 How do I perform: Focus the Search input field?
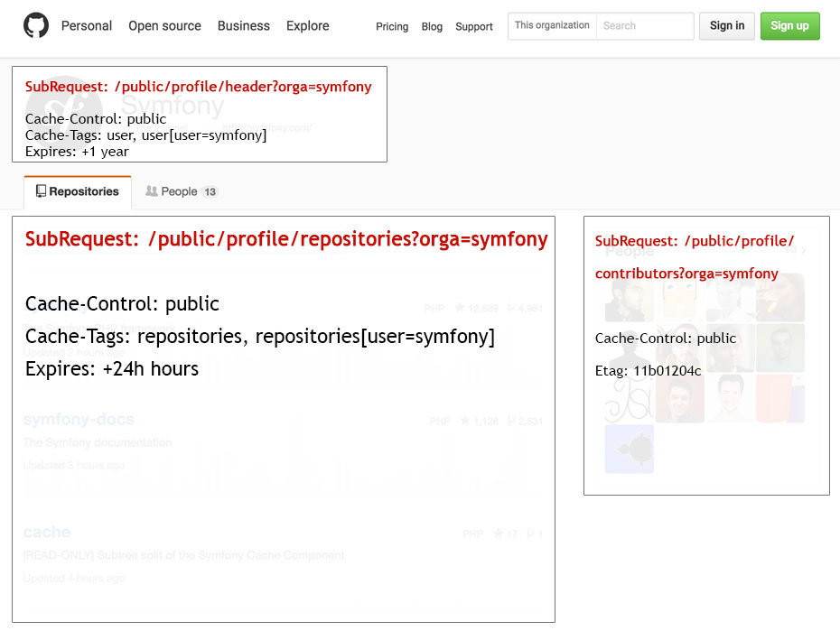coord(645,25)
